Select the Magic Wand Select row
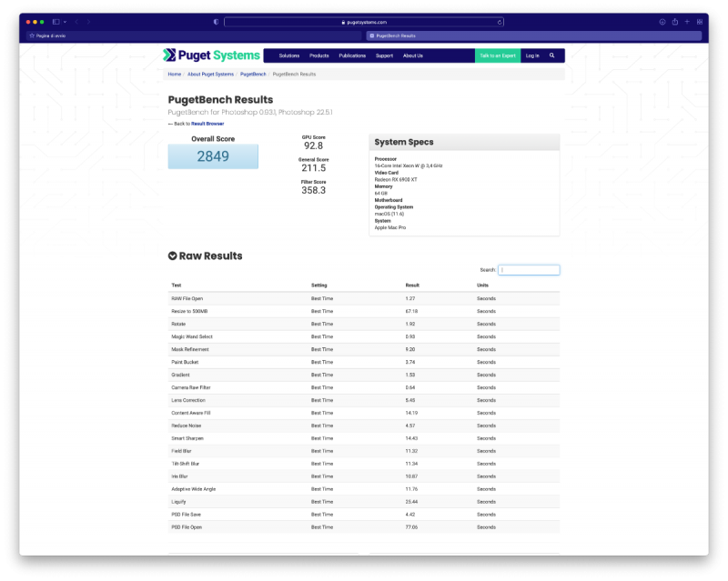 click(363, 337)
